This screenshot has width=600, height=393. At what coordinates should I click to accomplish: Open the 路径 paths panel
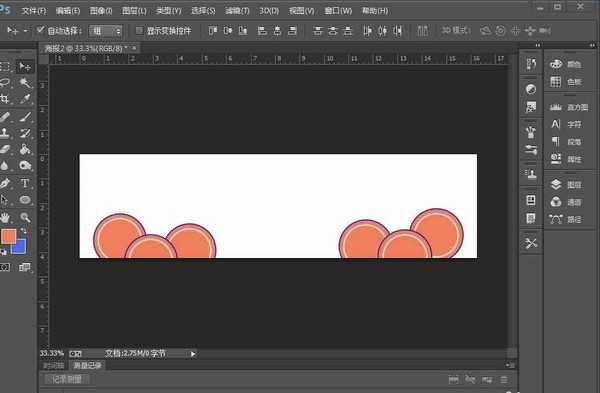566,219
